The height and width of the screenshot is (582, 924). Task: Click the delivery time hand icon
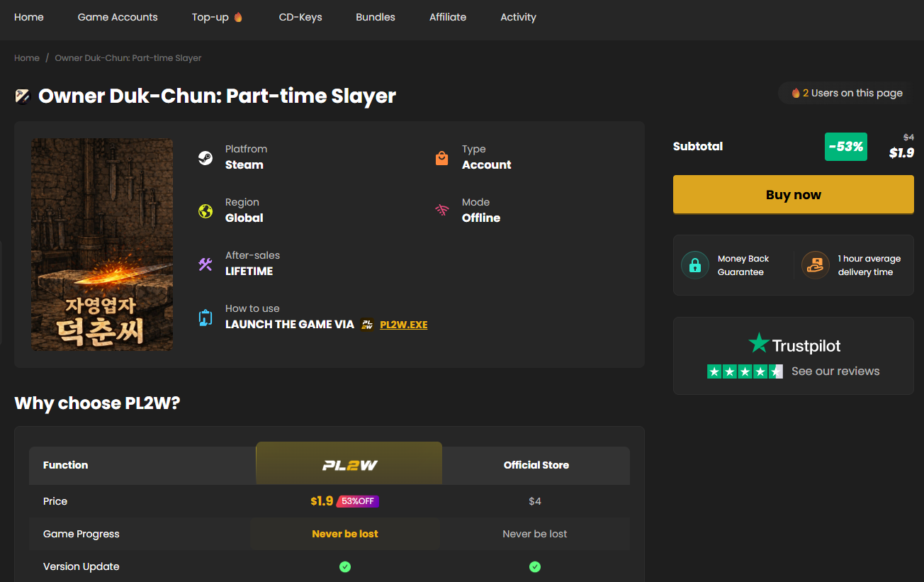point(816,265)
